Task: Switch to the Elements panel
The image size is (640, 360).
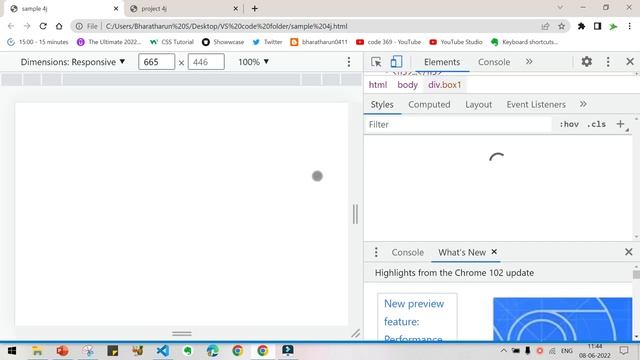Action: 442,62
